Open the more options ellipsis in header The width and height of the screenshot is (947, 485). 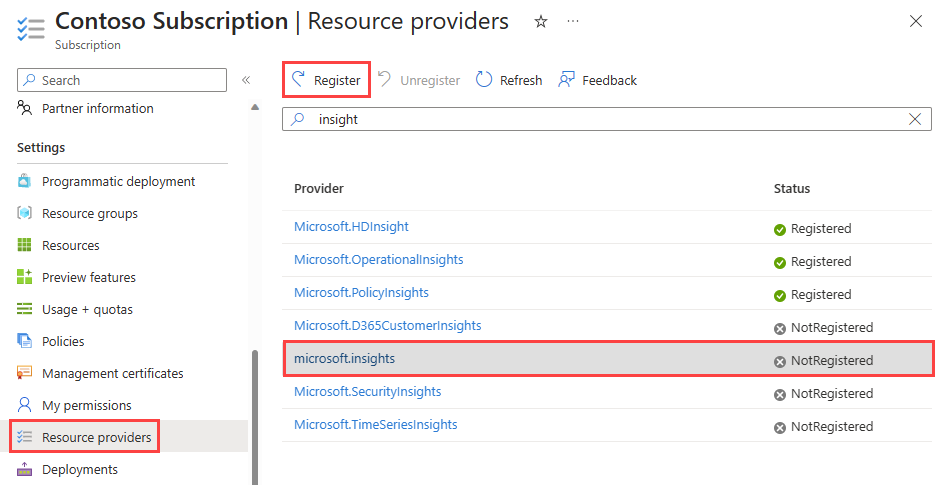tap(572, 21)
